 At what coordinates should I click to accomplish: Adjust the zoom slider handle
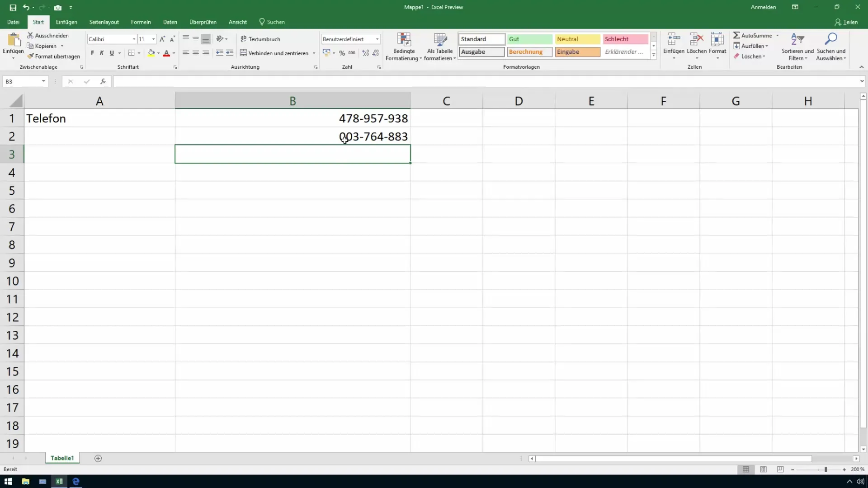coord(826,469)
